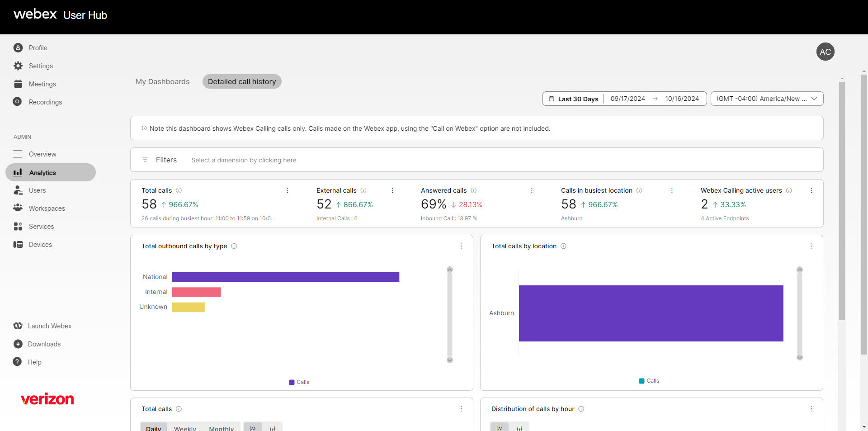Click the Help link

tap(34, 362)
